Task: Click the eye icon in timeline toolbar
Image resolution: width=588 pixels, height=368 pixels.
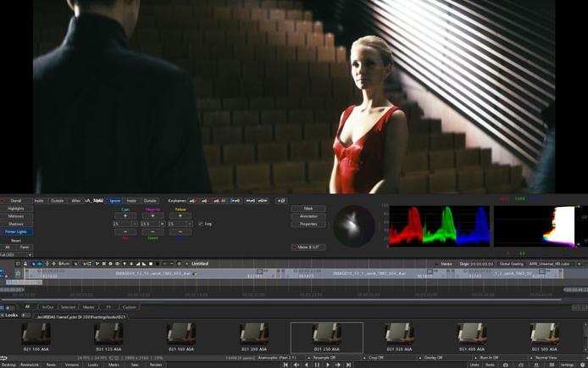Action: (117, 264)
